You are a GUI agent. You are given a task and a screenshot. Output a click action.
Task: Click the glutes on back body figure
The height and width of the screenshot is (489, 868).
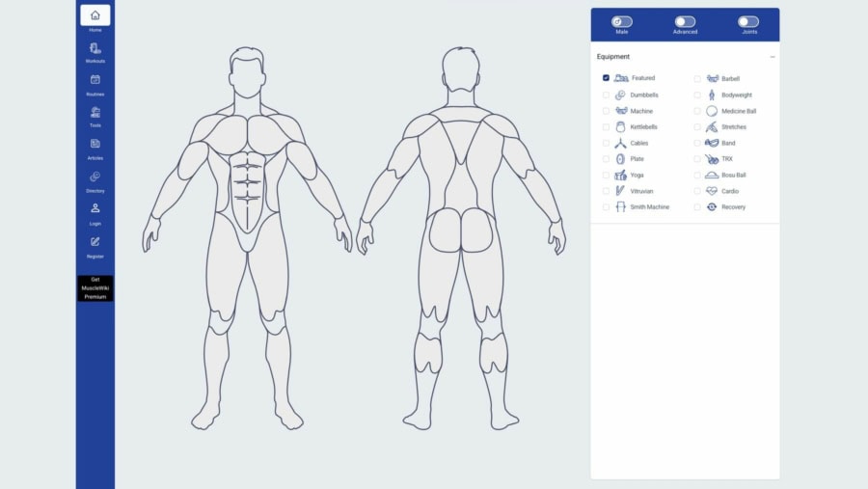coord(461,230)
